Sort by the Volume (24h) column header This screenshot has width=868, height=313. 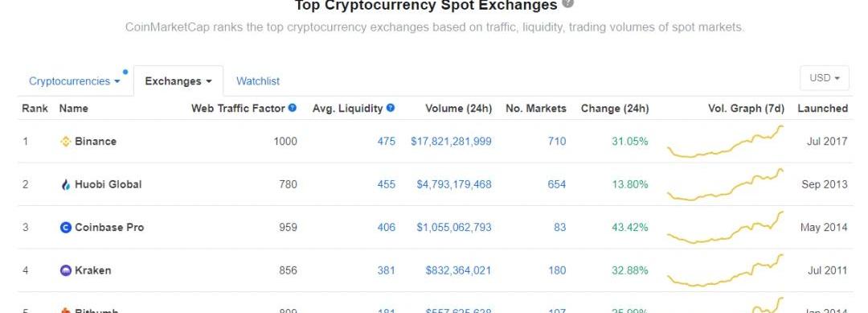pos(458,108)
